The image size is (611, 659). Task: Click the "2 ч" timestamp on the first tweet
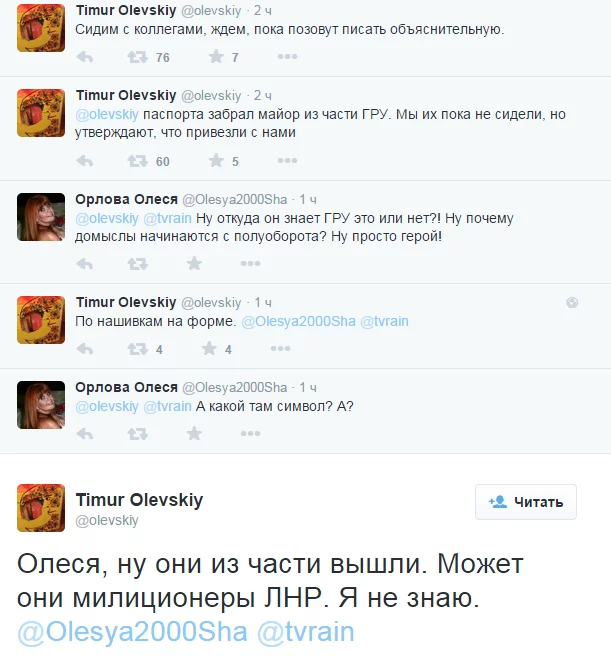tap(263, 10)
